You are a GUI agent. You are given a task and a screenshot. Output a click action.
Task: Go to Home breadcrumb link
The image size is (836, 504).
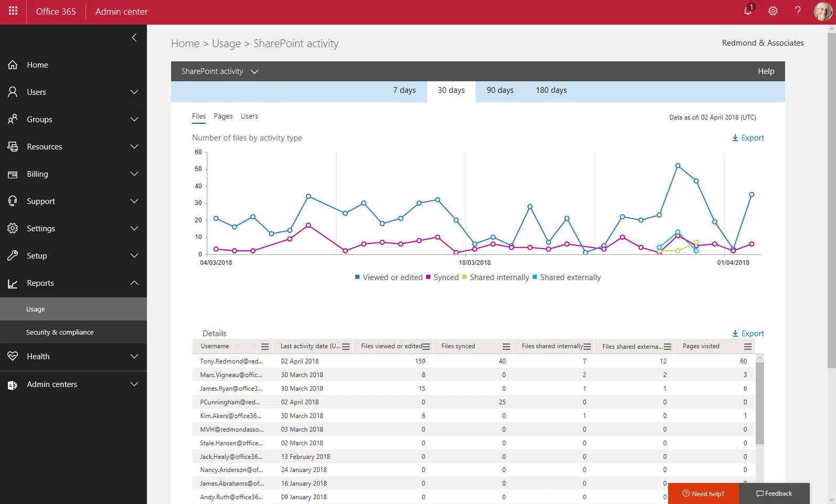185,44
